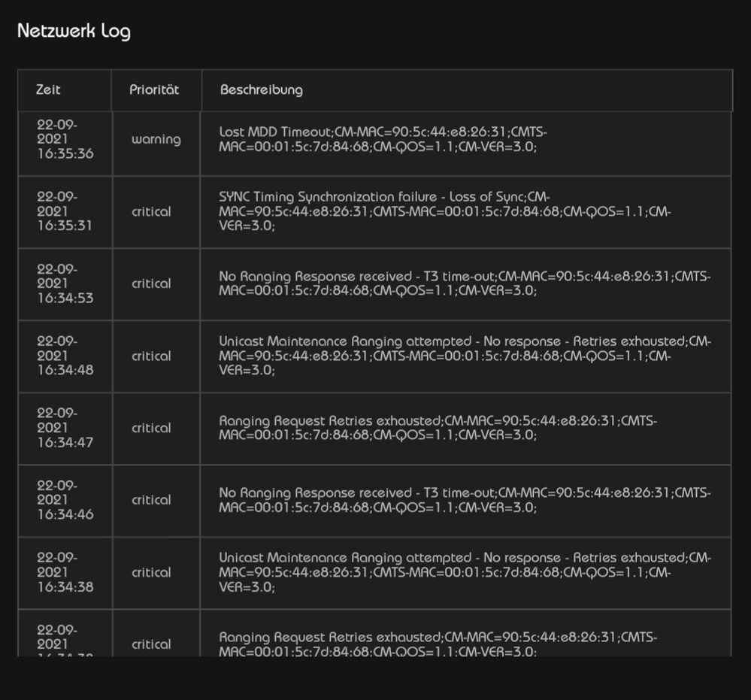This screenshot has height=700, width=751.
Task: Select the warning priority label
Action: coord(155,140)
